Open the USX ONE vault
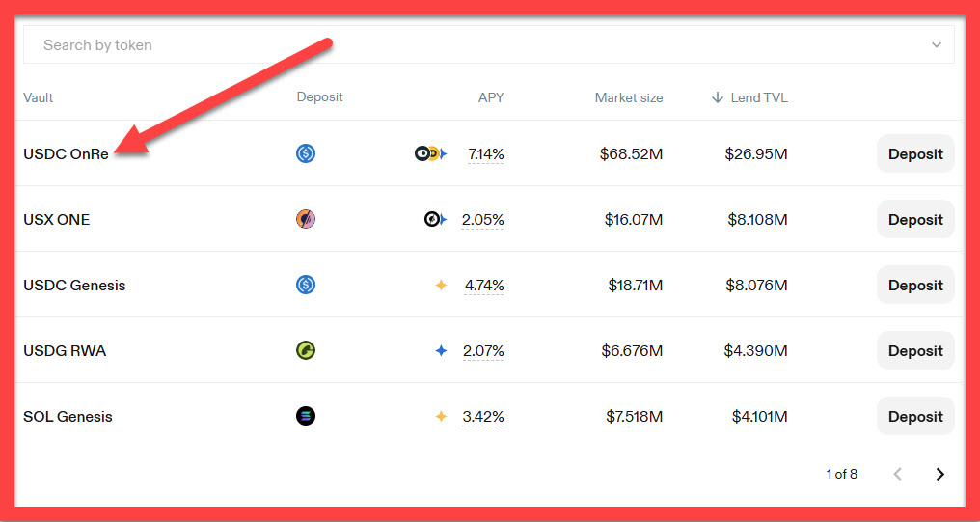This screenshot has width=980, height=522. 56,219
